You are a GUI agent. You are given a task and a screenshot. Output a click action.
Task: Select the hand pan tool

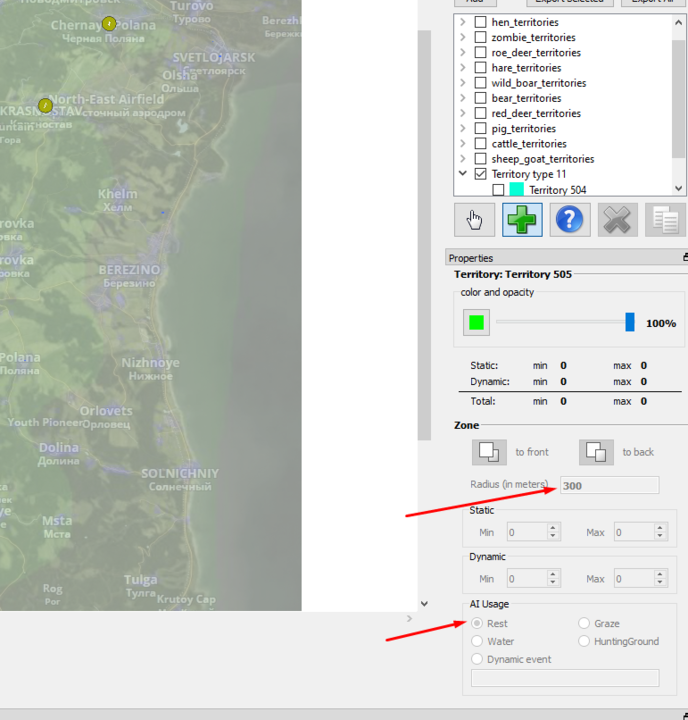(x=474, y=220)
